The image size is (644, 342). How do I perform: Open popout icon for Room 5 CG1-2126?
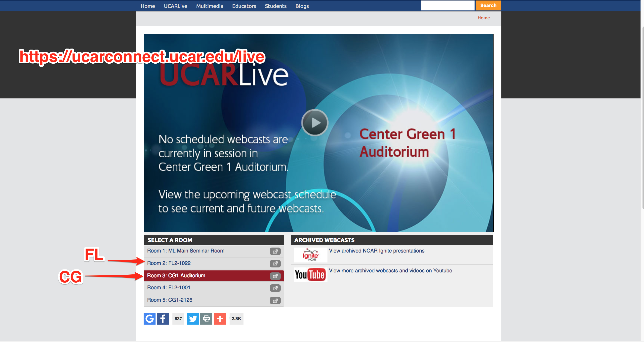275,300
